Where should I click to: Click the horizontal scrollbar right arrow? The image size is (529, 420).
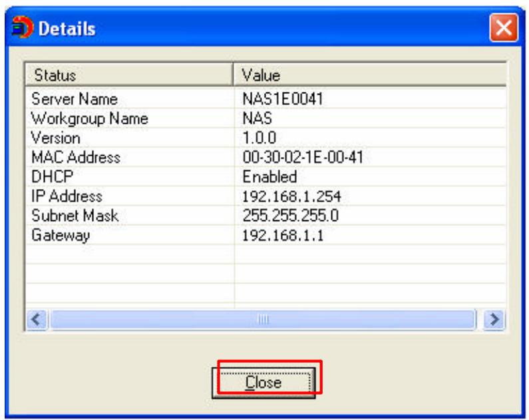click(494, 319)
